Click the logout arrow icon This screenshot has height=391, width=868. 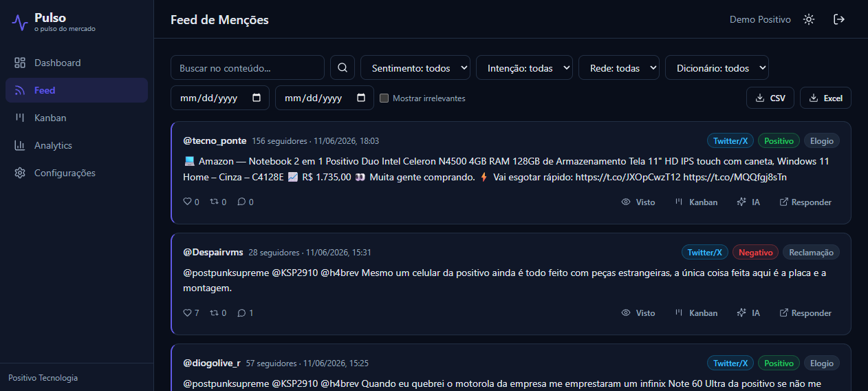pyautogui.click(x=839, y=19)
